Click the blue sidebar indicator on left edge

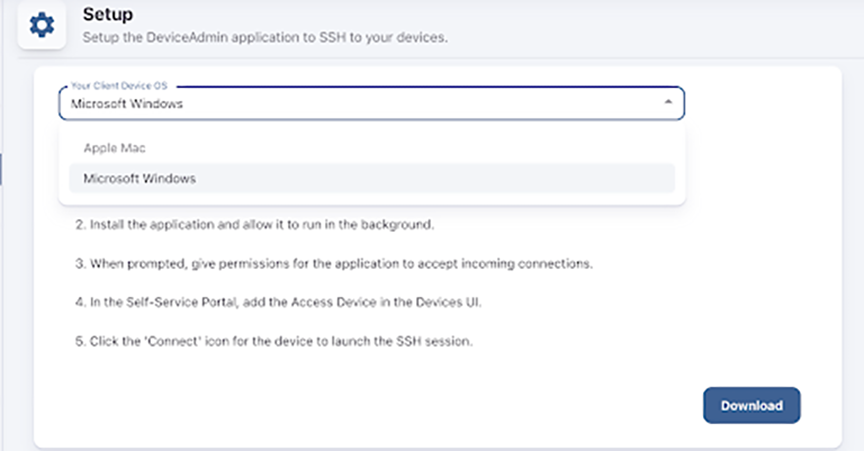(x=2, y=166)
